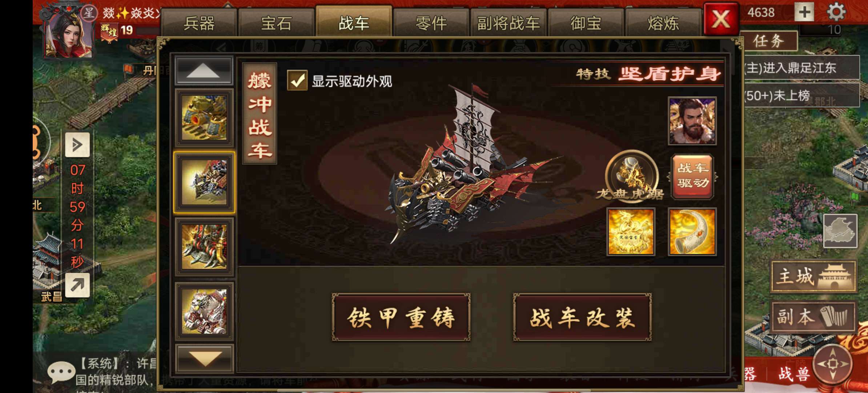Click the 铁甲重铸 button
Viewport: 868px width, 393px height.
click(x=401, y=317)
